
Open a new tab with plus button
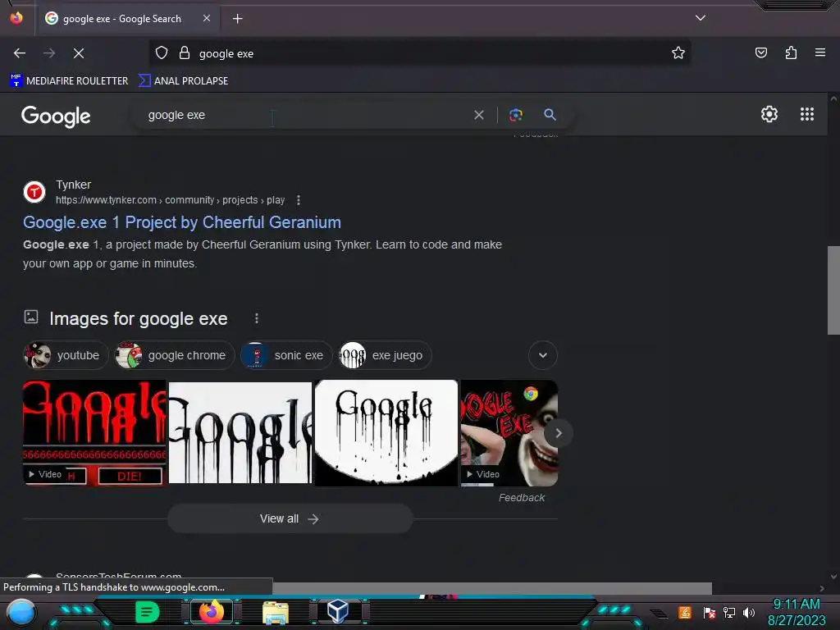point(237,19)
